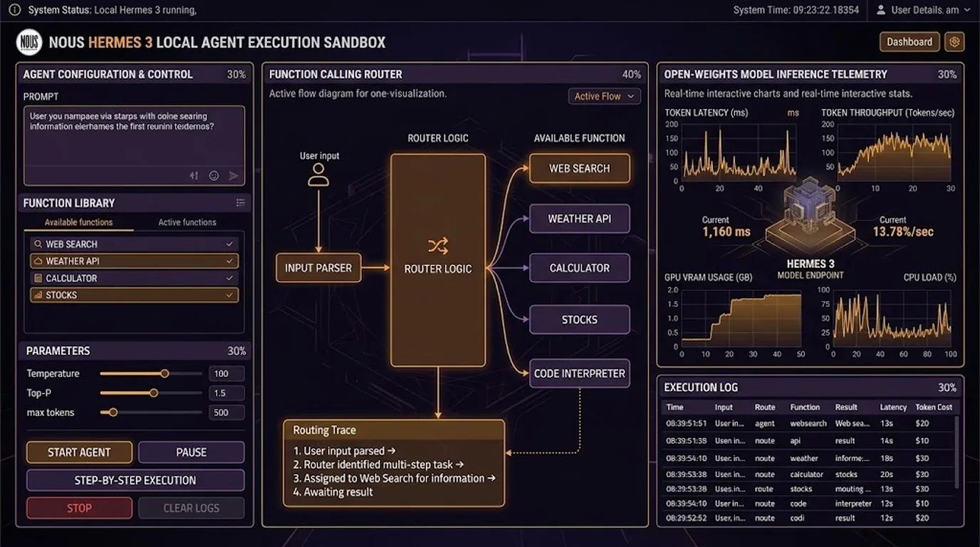The width and height of the screenshot is (980, 547).
Task: Click the calculator icon on the CALCULATOR library row
Action: tap(37, 278)
